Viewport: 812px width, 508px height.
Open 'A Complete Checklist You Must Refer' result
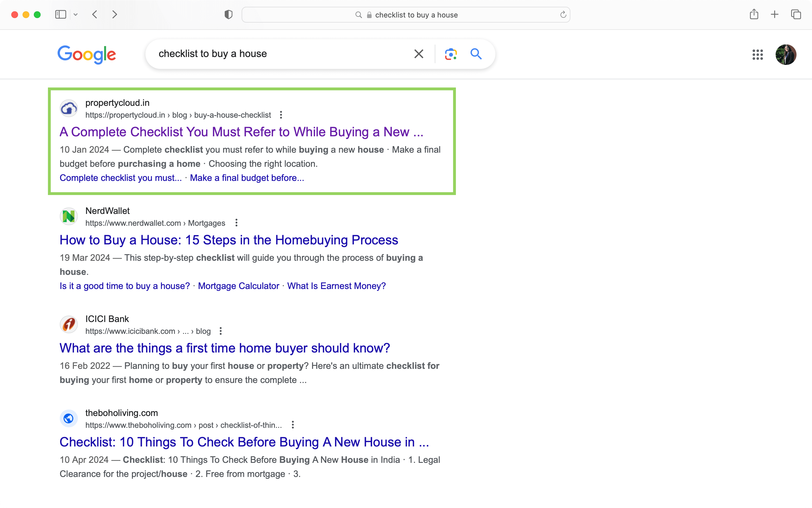coord(241,132)
